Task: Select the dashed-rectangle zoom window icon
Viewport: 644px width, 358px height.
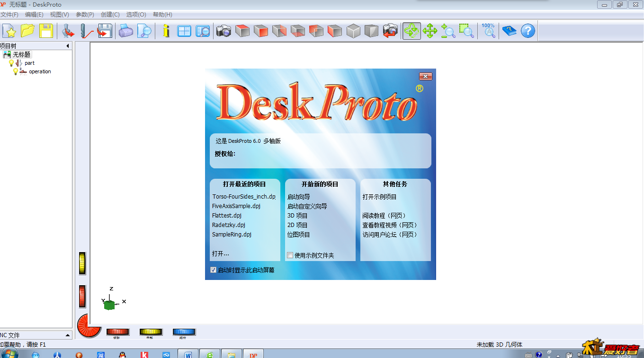Action: (466, 31)
